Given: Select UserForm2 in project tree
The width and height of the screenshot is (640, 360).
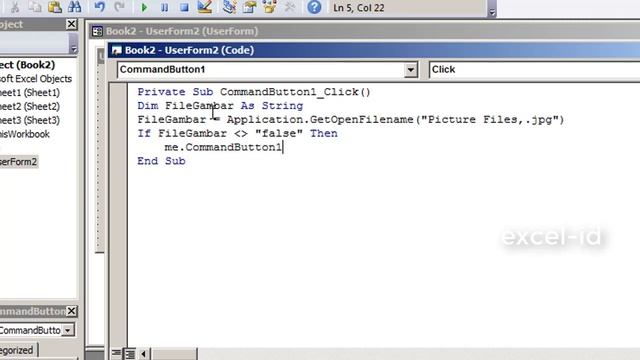Looking at the screenshot, I should pyautogui.click(x=18, y=162).
